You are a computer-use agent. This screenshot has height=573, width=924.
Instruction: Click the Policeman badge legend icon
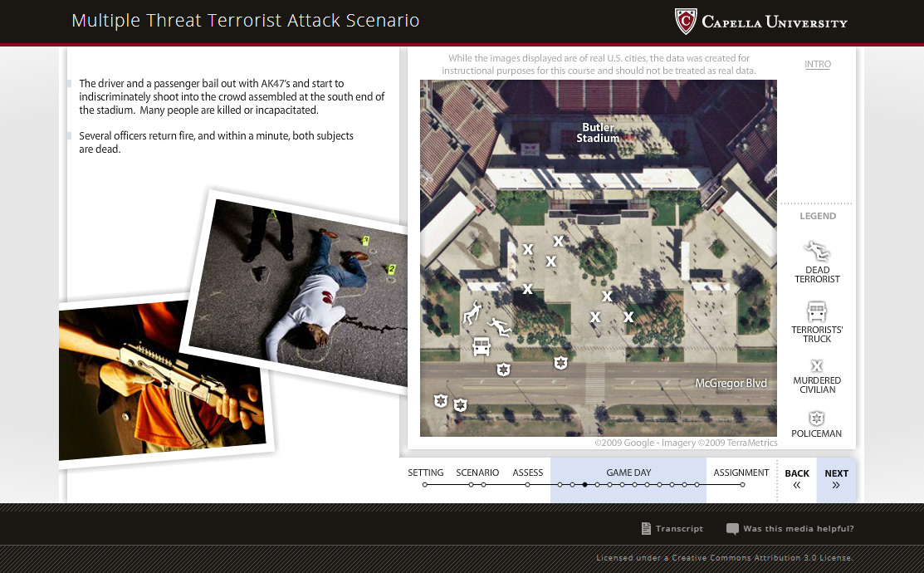click(816, 419)
